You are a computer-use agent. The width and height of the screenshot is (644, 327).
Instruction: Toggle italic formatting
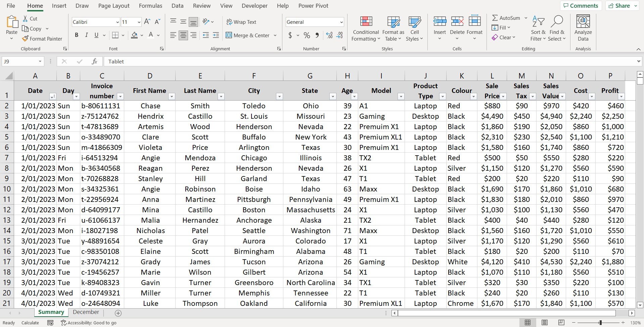click(86, 35)
